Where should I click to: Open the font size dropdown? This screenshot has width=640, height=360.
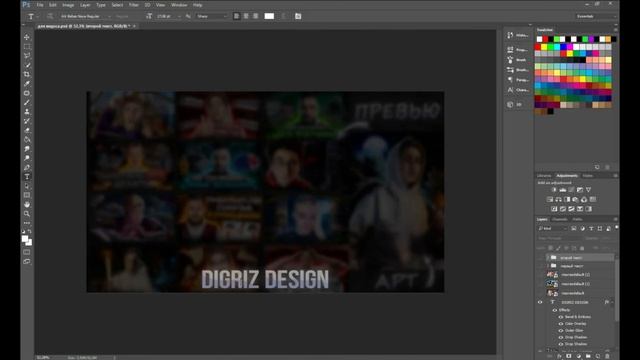point(168,16)
